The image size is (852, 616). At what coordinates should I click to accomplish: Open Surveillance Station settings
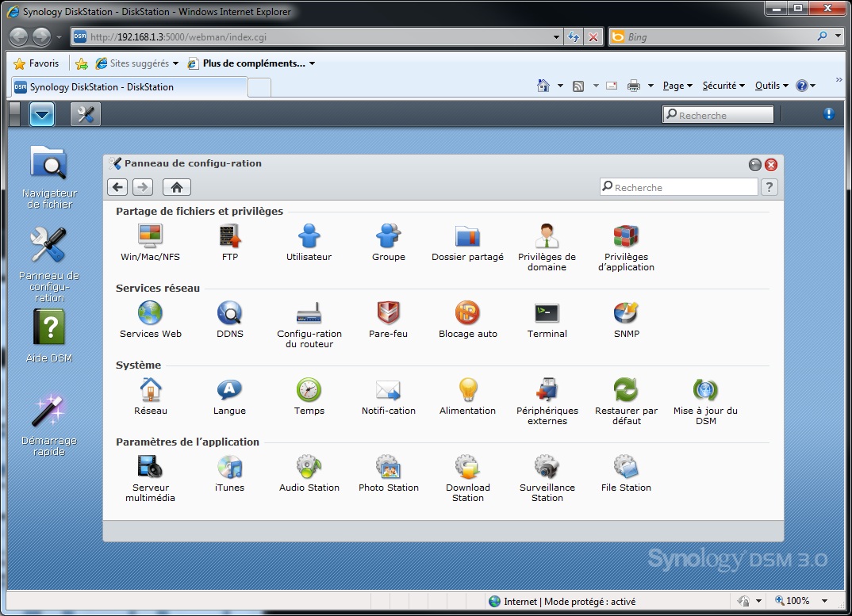547,478
